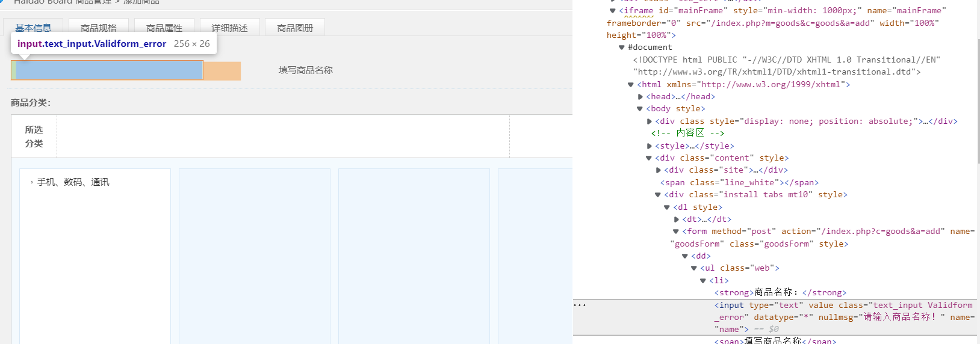Collapse the li element node
This screenshot has width=980, height=344.
pyautogui.click(x=703, y=281)
